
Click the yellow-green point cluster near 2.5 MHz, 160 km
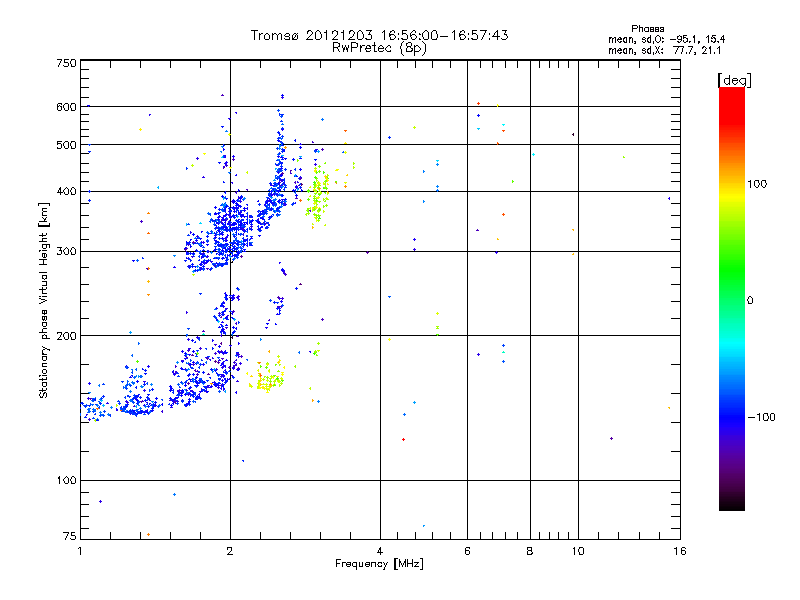pyautogui.click(x=268, y=379)
